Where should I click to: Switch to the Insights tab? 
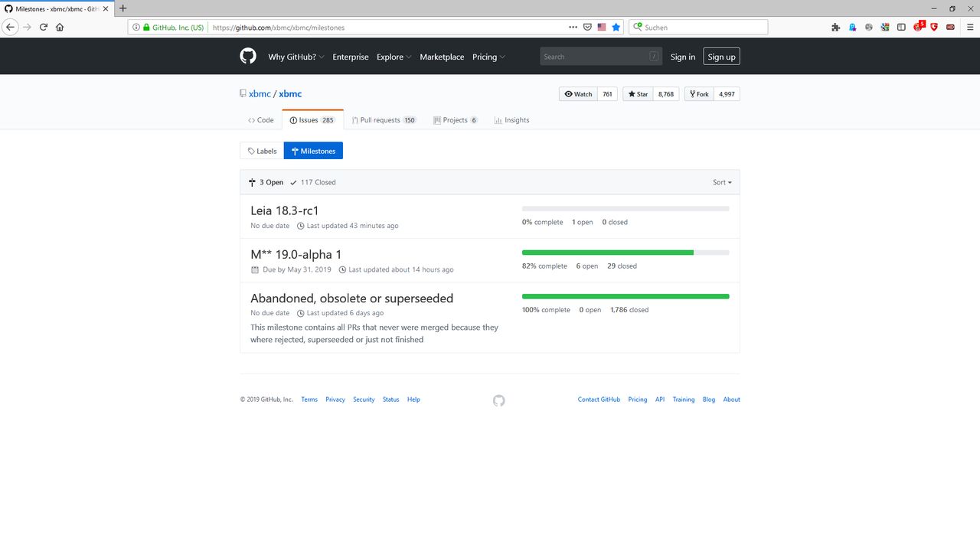(512, 120)
